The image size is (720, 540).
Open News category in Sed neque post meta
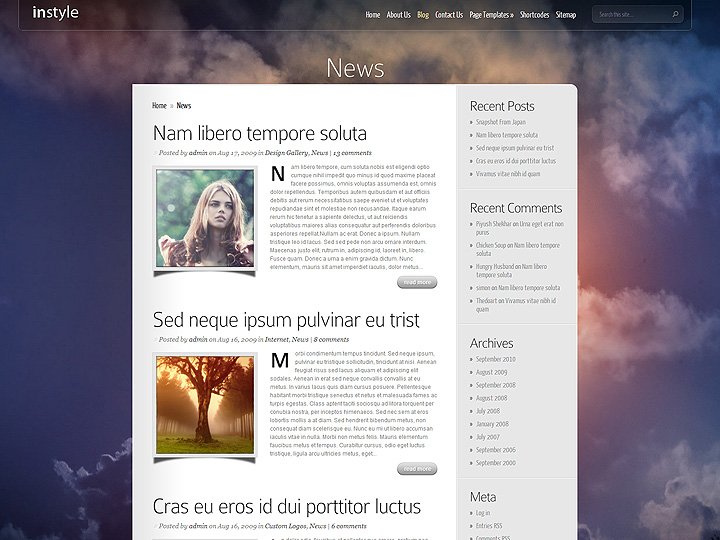pos(300,340)
